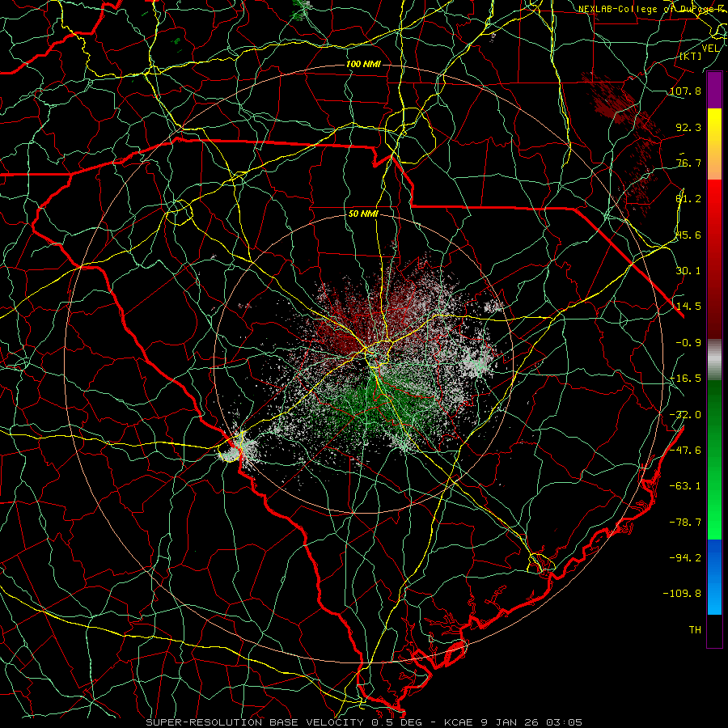
Task: Click the Super-Resolution Base Velocity caption at bottom
Action: 363,722
